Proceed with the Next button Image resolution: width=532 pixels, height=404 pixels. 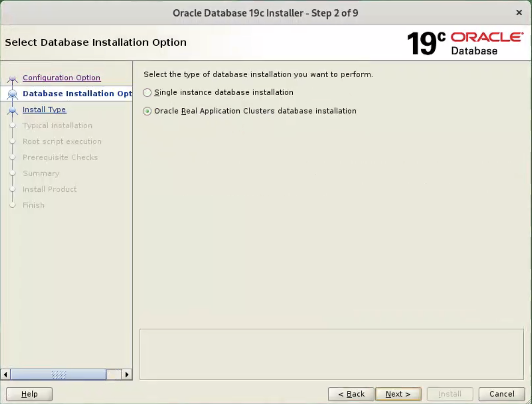point(398,394)
